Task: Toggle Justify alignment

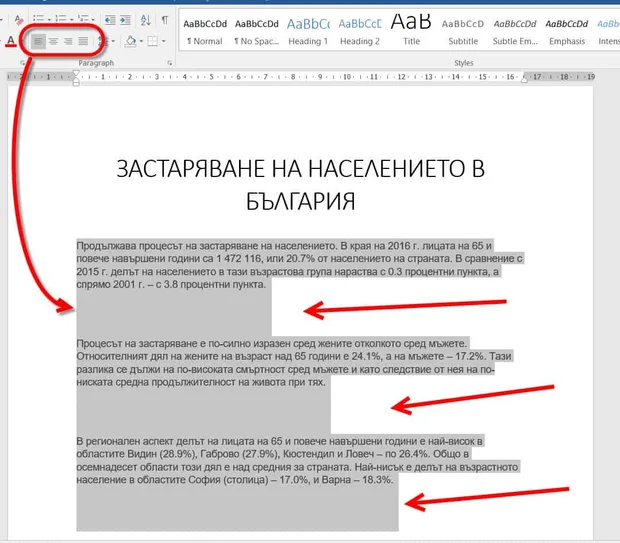Action: (x=83, y=41)
